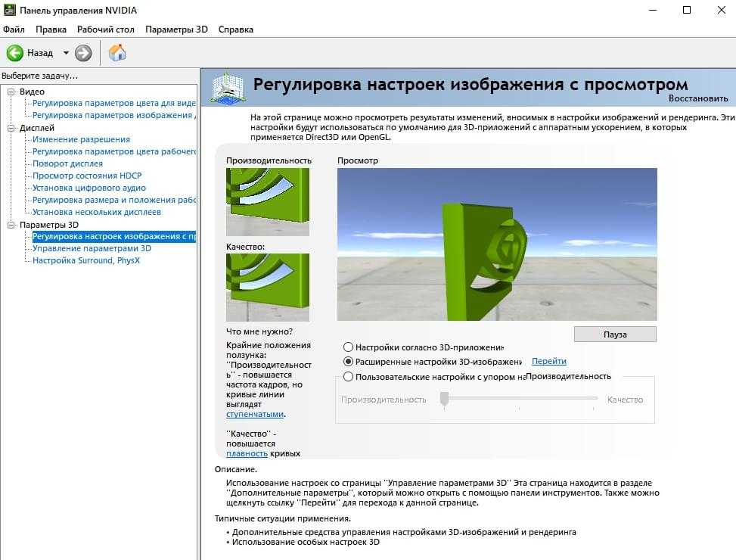
Task: Open the Файл menu
Action: click(14, 29)
